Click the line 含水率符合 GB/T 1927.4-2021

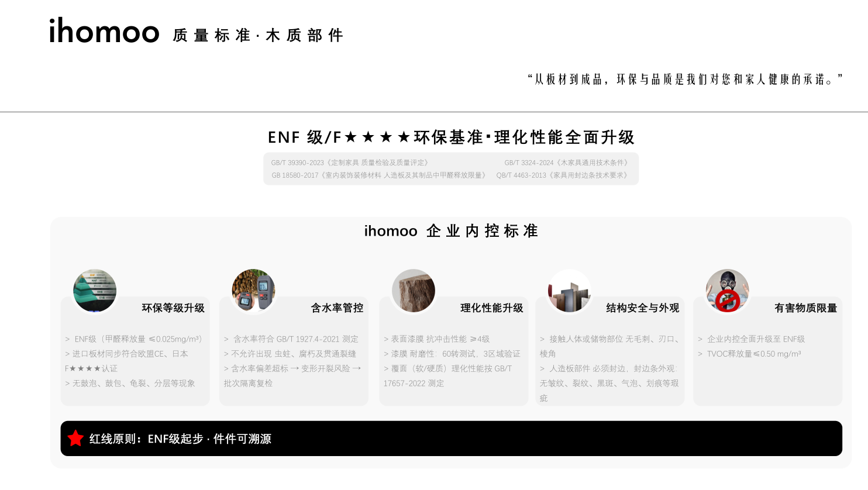[291, 339]
